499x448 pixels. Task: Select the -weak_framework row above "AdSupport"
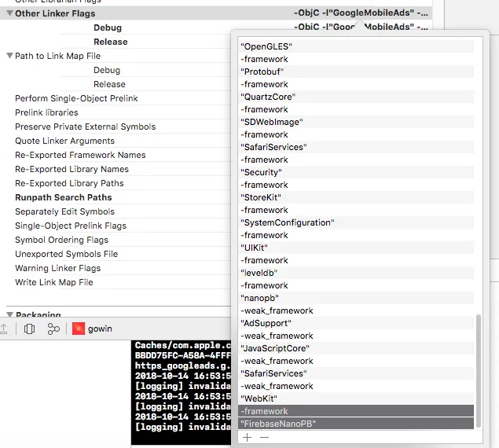coord(356,310)
